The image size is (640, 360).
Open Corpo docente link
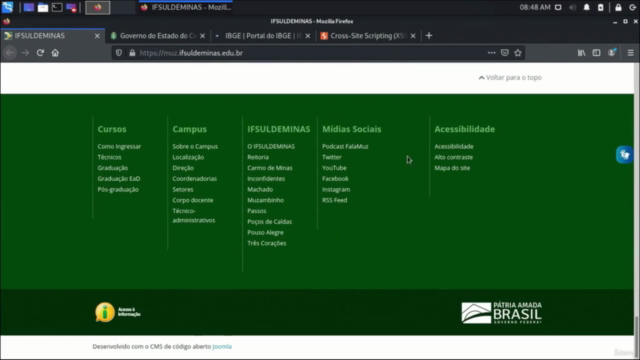tap(193, 200)
